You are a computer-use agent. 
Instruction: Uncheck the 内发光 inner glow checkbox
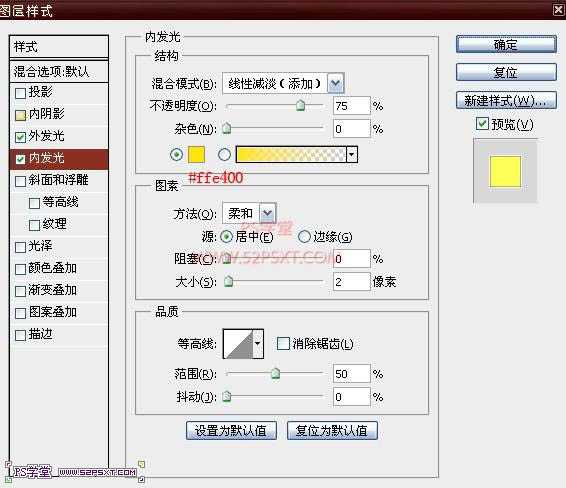pyautogui.click(x=20, y=159)
